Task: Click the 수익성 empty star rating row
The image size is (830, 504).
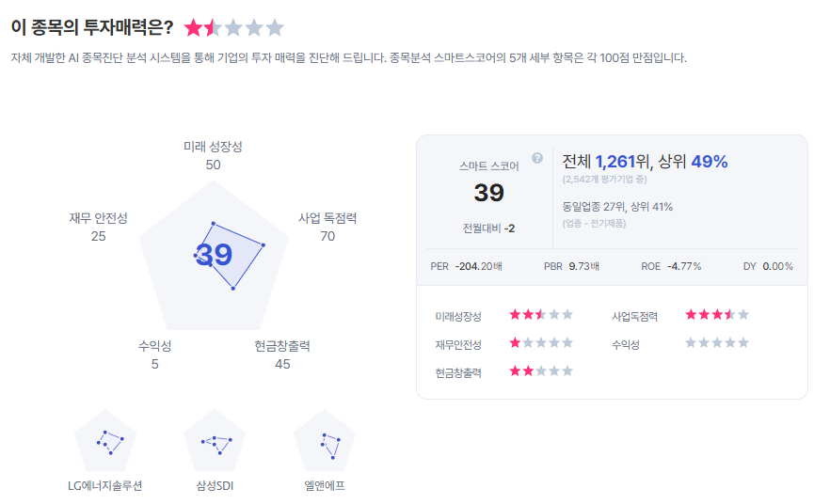Action: [717, 343]
